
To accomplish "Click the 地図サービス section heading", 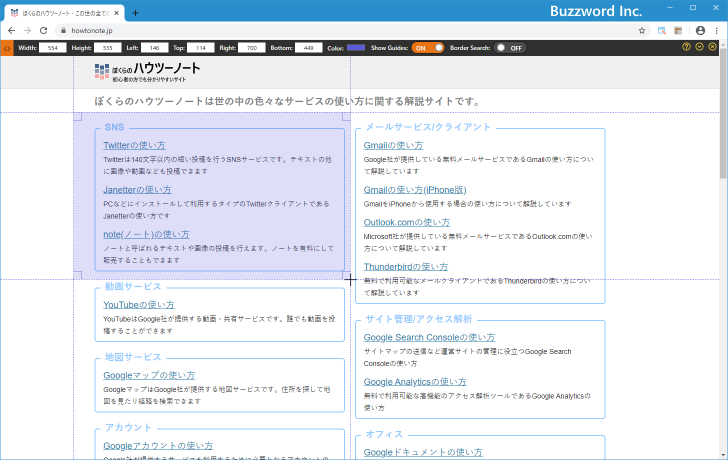I will (x=133, y=357).
